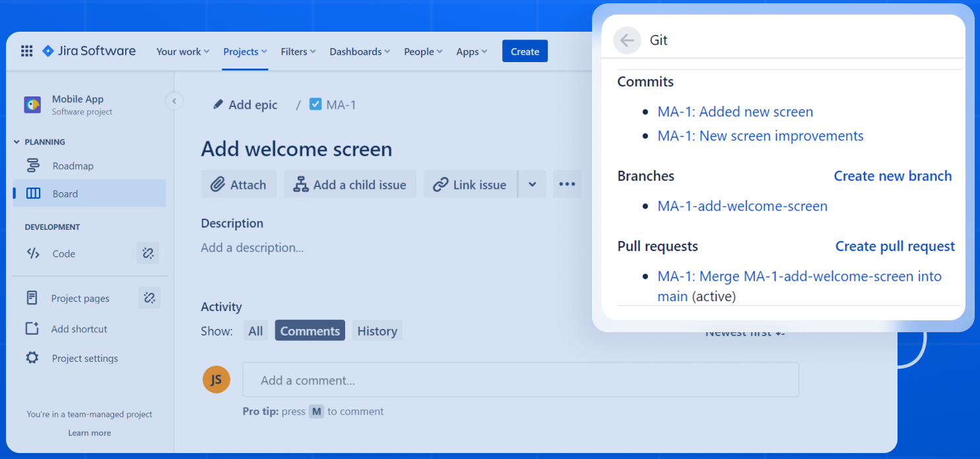Screen dimensions: 980x459
Task: Open the three-dots more actions button
Action: tap(568, 184)
